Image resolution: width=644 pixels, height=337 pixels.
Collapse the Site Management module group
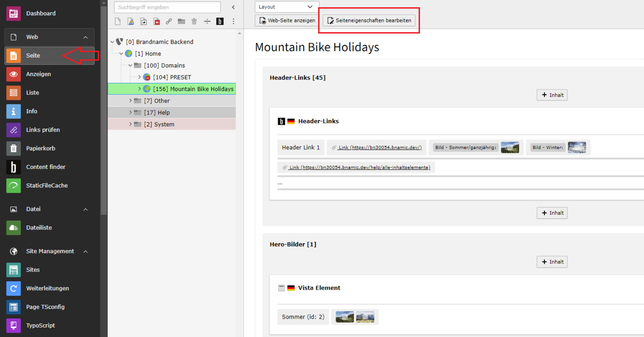tap(86, 251)
